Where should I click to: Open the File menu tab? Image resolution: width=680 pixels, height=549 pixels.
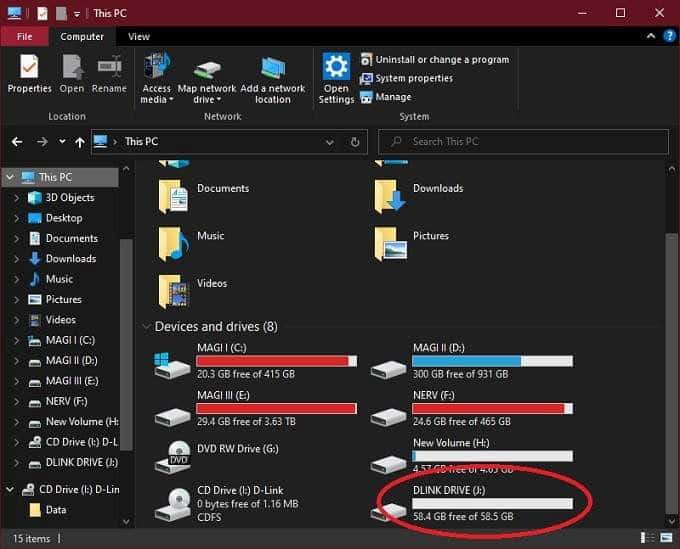click(x=25, y=37)
